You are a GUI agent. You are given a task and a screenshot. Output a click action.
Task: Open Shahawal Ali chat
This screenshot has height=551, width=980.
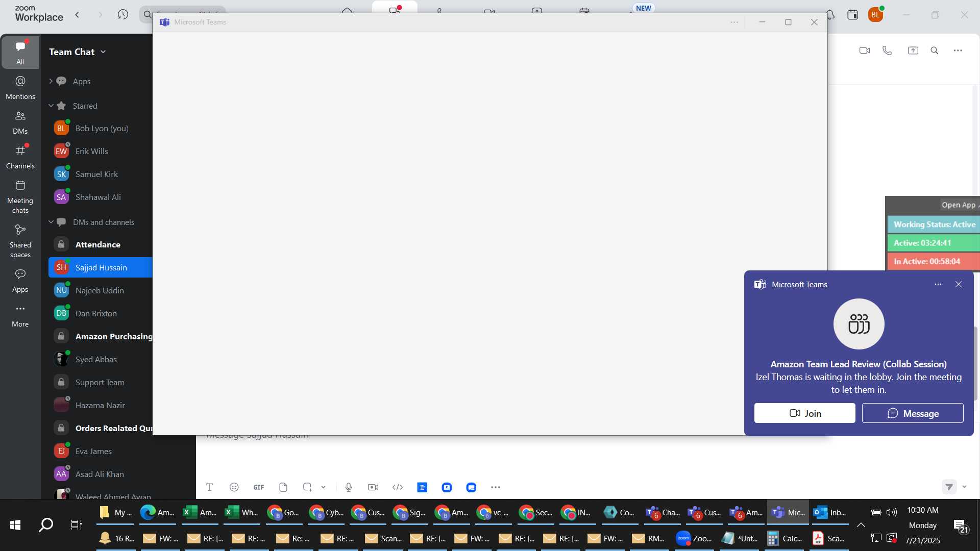point(101,197)
